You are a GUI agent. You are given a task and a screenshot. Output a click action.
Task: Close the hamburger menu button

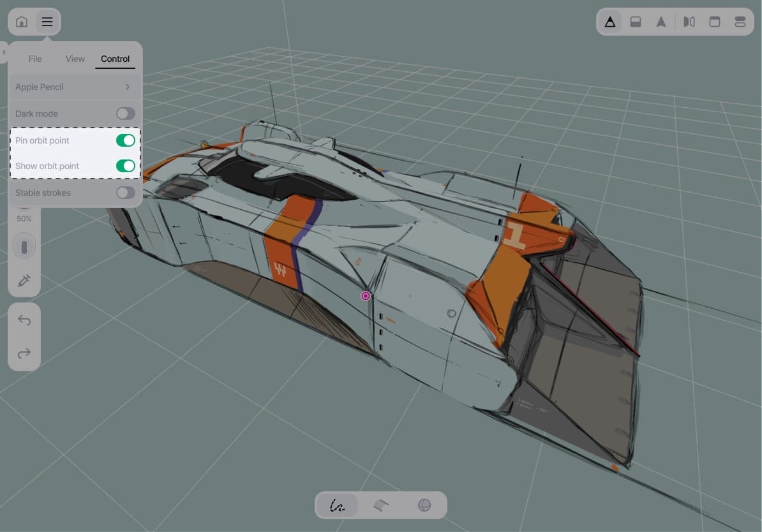(47, 22)
